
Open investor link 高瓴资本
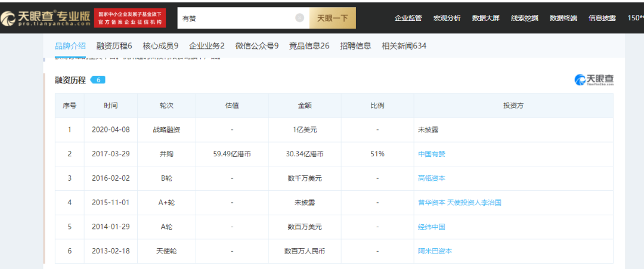point(432,178)
